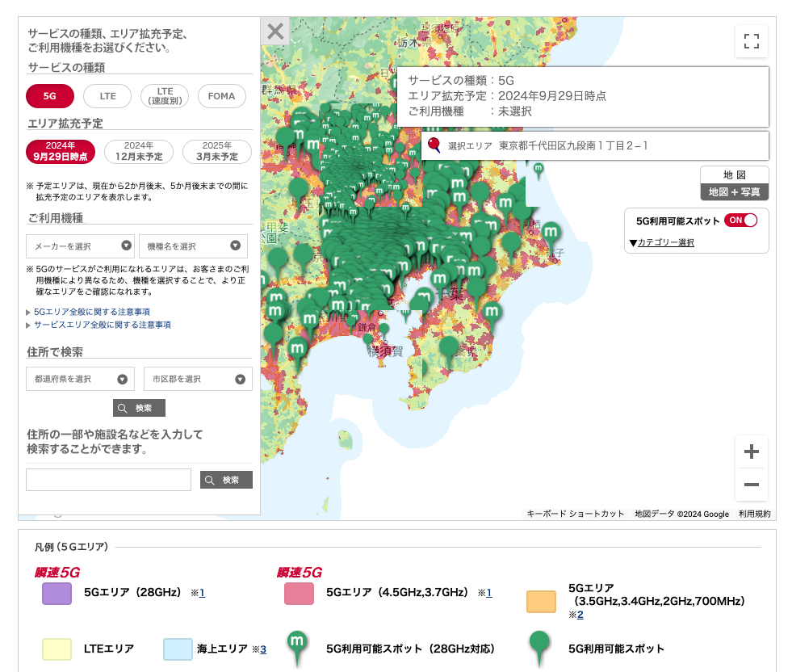Click magnifier icon in address search button
Screen dimensions: 792x672
(122, 408)
